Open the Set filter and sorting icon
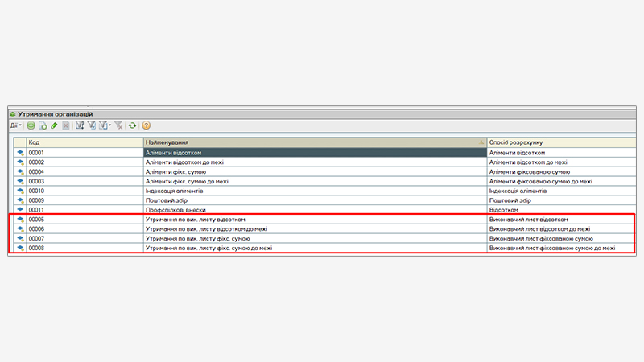 coord(80,125)
